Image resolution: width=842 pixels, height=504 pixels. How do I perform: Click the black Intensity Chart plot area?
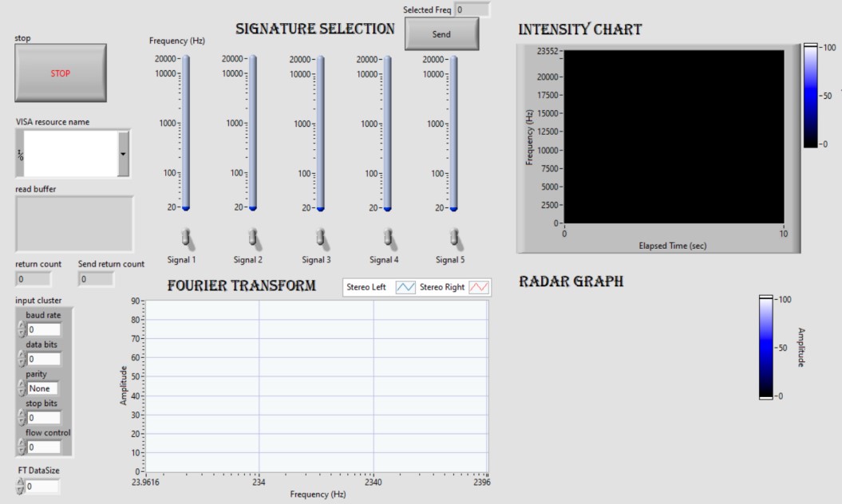pos(674,136)
